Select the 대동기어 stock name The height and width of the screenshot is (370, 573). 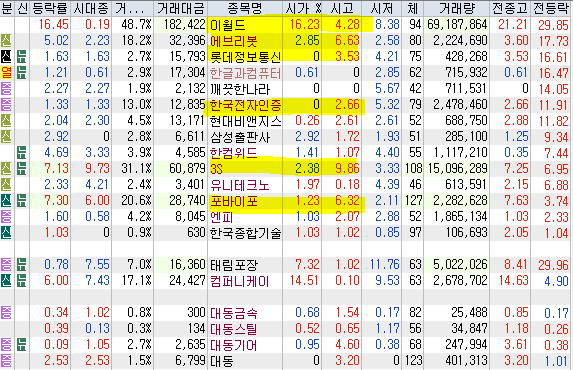coord(234,345)
